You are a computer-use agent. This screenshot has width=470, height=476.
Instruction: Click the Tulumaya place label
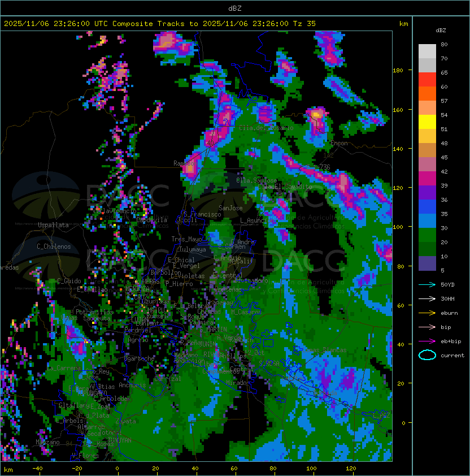[193, 249]
